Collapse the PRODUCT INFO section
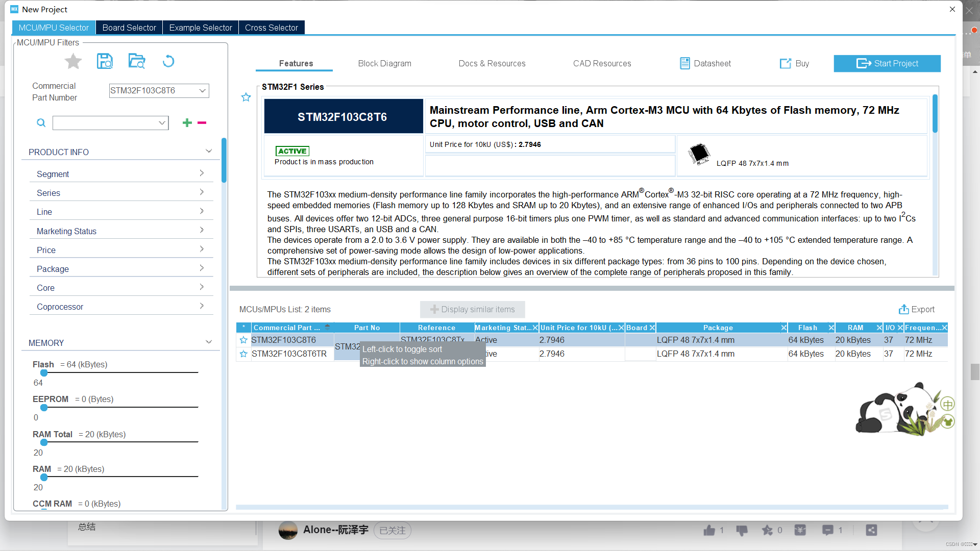Viewport: 980px width, 551px height. click(208, 151)
